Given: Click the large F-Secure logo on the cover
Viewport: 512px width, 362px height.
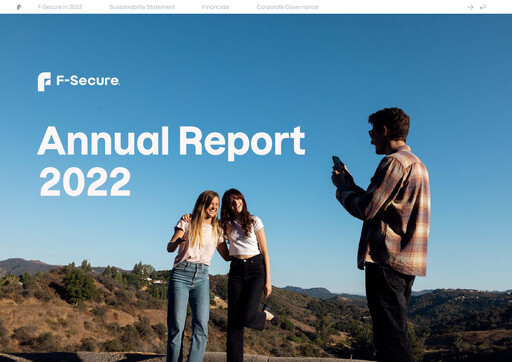Looking at the screenshot, I should coord(79,81).
